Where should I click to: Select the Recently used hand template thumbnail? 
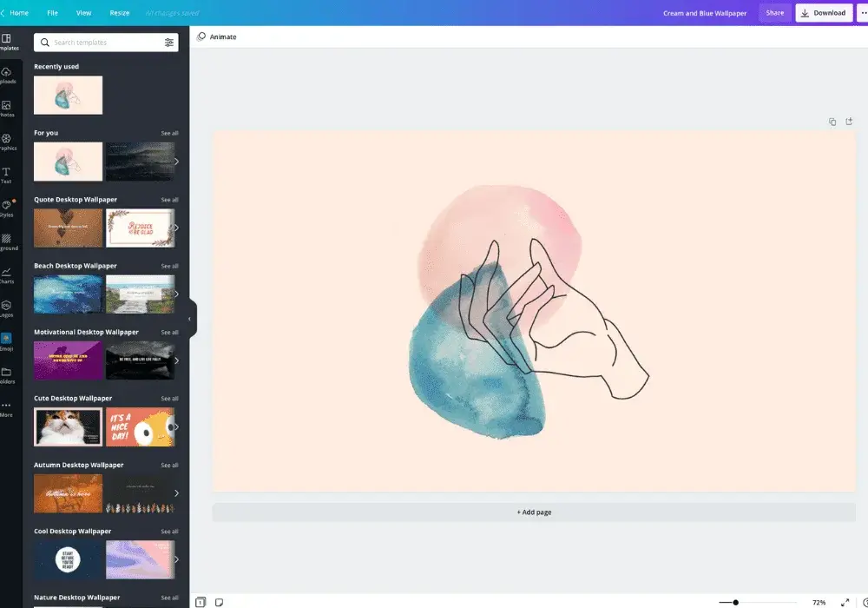tap(68, 96)
